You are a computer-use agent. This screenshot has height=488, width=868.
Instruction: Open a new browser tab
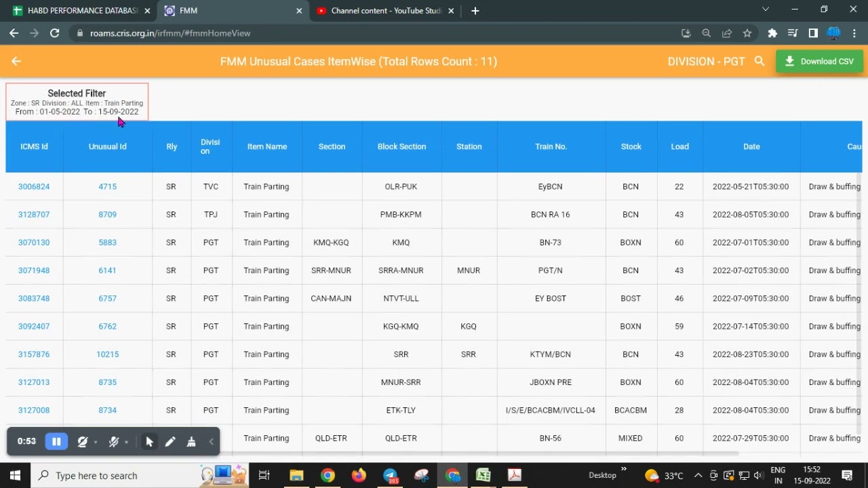[x=475, y=10]
